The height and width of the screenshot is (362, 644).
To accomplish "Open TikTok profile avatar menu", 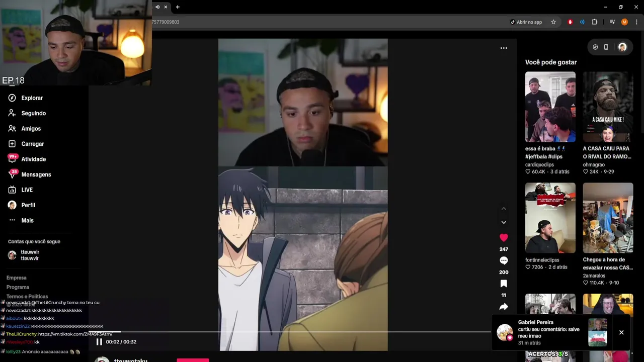I will [x=622, y=47].
